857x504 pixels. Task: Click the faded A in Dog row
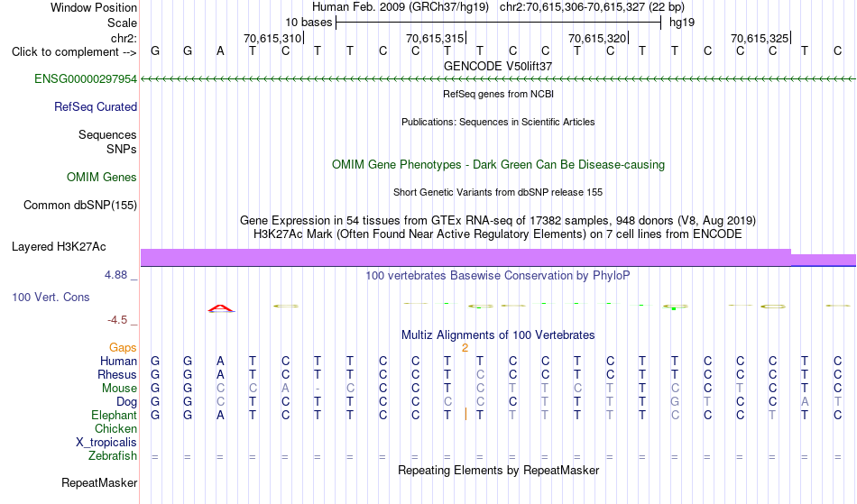pos(805,402)
